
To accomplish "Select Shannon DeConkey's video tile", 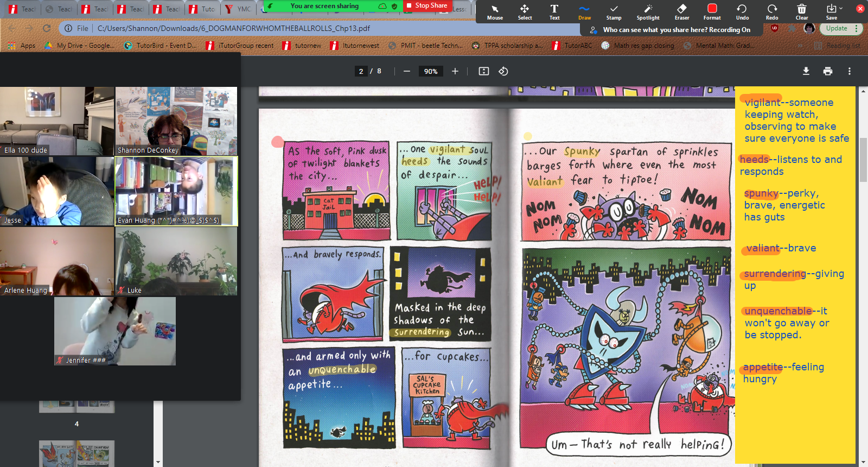I will (176, 121).
